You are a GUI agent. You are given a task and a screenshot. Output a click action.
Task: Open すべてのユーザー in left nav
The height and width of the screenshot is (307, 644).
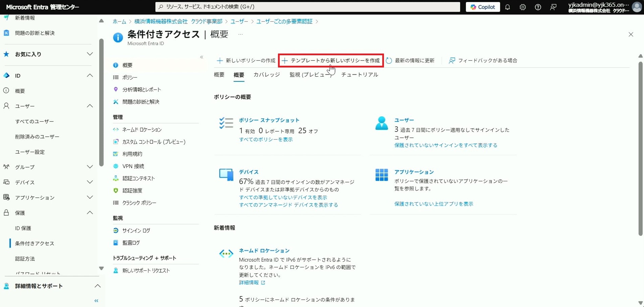tap(35, 121)
